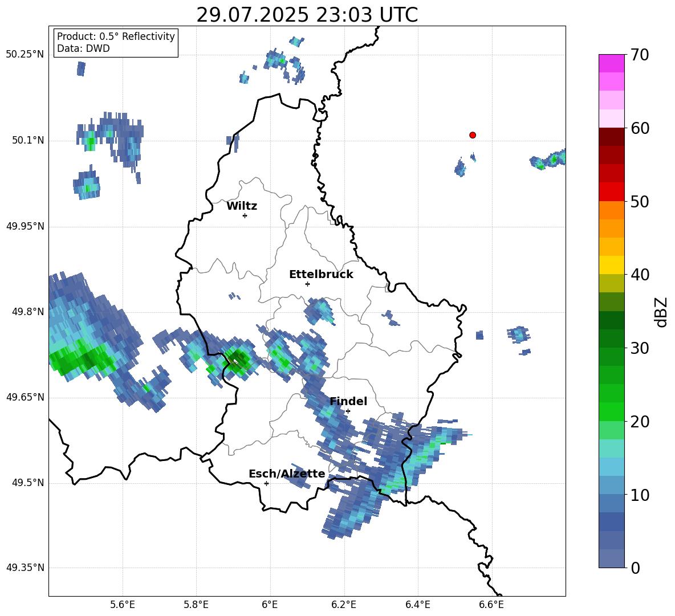Screen dimensions: 675x616
Task: Click the colorbar value '50'
Action: [x=639, y=201]
